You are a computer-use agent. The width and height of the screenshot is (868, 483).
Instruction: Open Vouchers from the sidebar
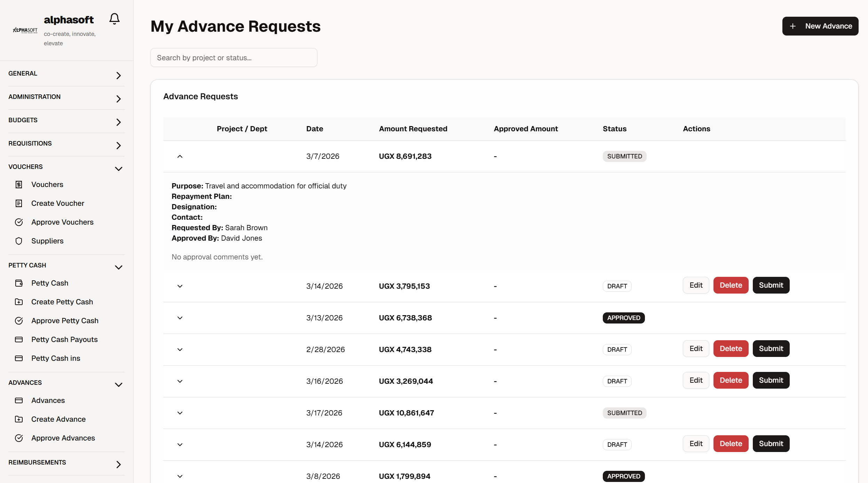[x=47, y=185]
